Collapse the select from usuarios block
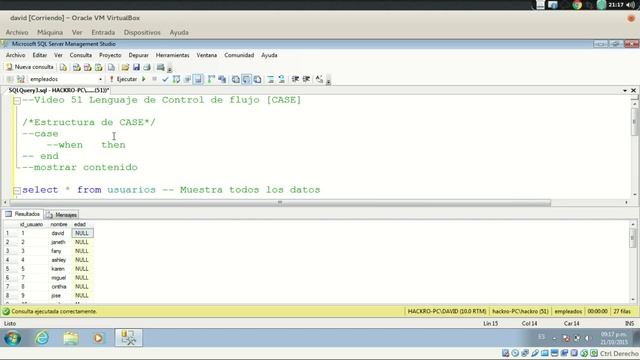The height and width of the screenshot is (360, 640). pos(17,190)
